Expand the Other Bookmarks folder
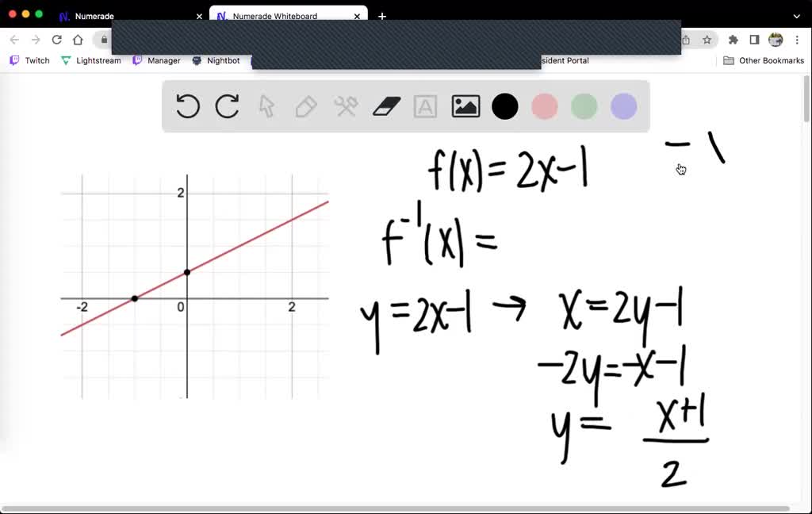 (x=763, y=59)
